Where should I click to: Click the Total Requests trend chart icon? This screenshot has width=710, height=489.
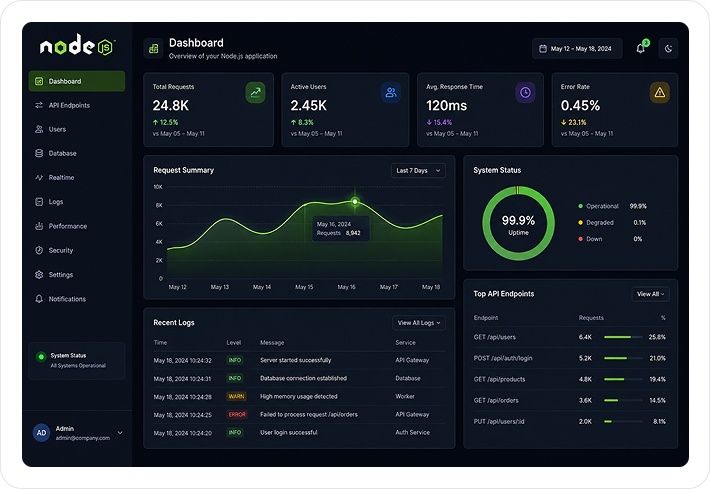[255, 92]
